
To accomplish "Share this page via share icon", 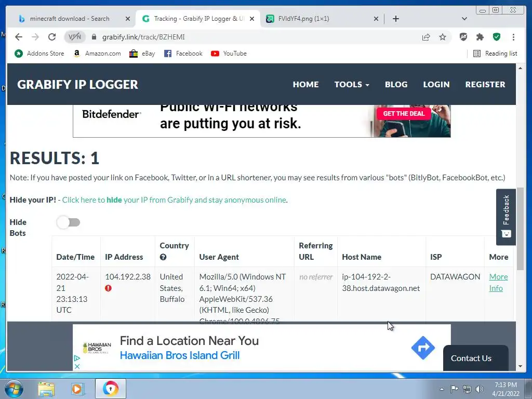I will point(426,37).
